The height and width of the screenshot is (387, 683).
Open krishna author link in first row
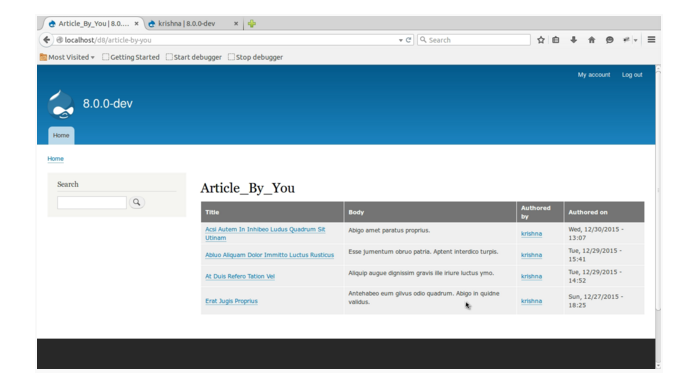coord(531,234)
